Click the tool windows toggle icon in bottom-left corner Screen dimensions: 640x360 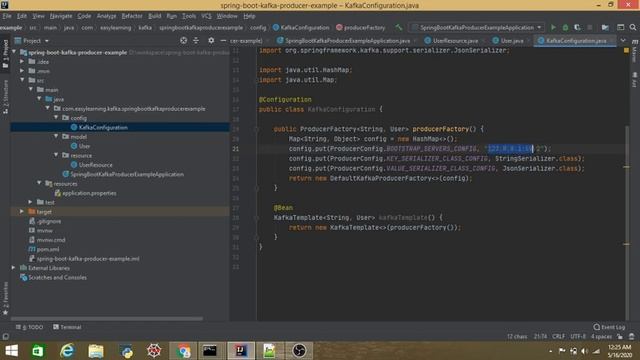pos(5,337)
